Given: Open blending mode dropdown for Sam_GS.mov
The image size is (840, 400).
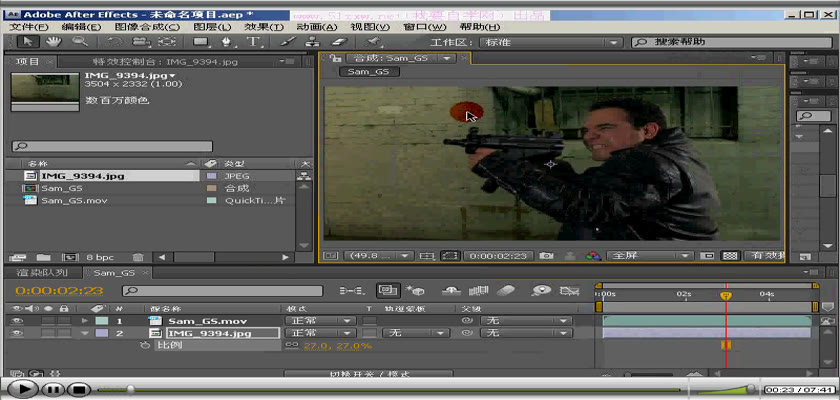Looking at the screenshot, I should click(320, 320).
